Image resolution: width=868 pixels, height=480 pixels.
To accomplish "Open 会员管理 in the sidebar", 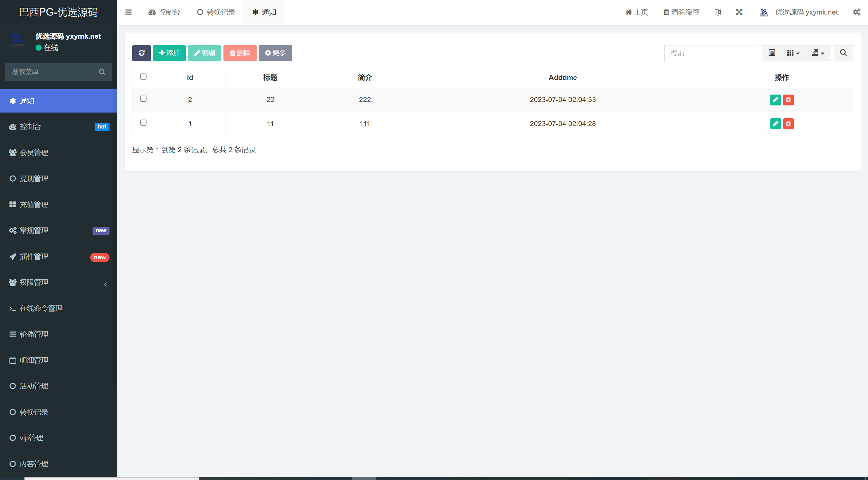I will point(34,153).
